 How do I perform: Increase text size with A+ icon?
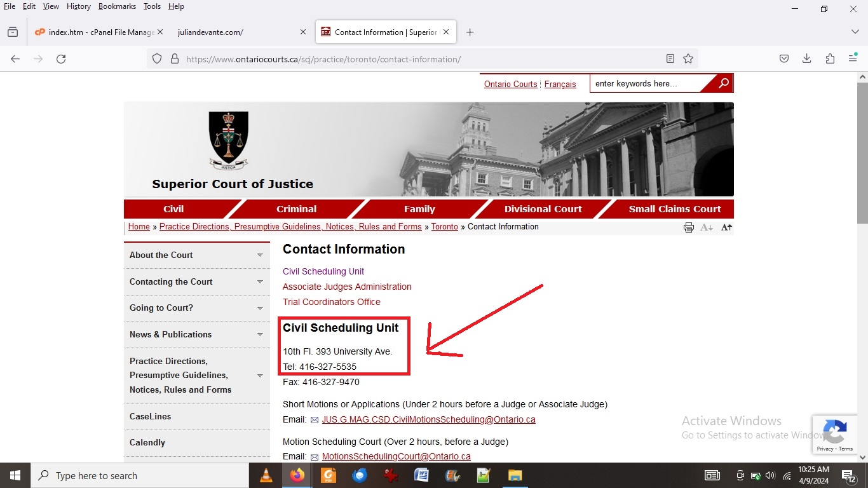pos(727,227)
